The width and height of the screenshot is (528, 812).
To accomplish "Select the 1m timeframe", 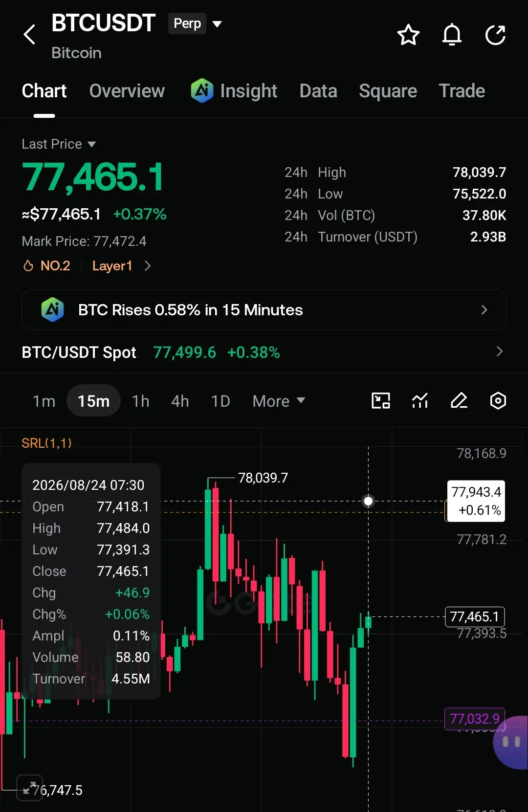I will point(44,401).
